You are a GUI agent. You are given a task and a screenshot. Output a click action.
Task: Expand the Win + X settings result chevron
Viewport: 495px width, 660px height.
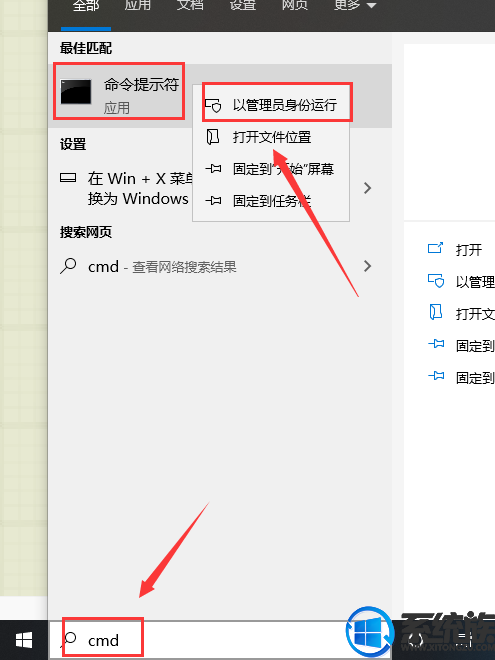pyautogui.click(x=367, y=188)
